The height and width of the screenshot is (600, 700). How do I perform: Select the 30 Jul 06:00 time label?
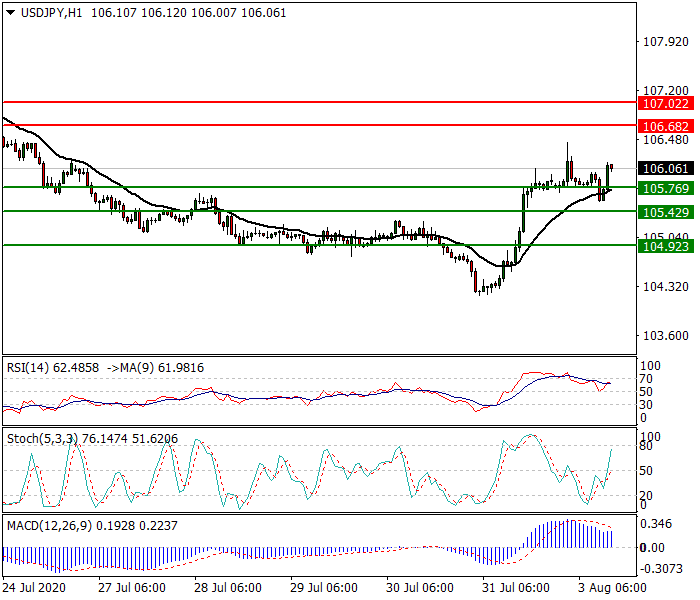[x=420, y=588]
